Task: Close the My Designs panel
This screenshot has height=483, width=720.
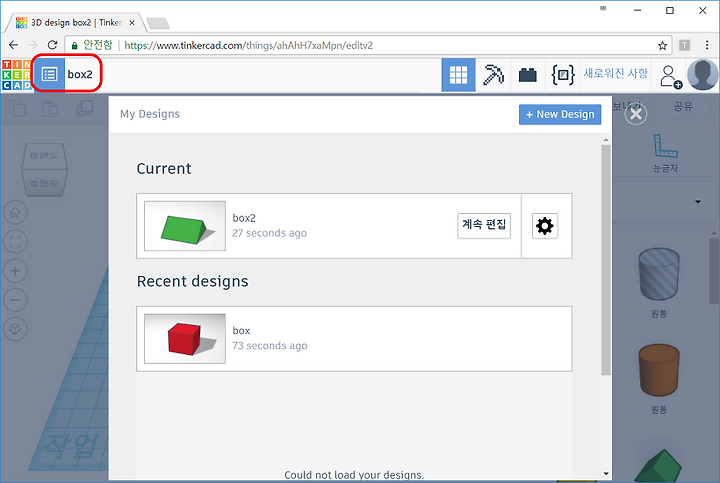Action: click(636, 114)
